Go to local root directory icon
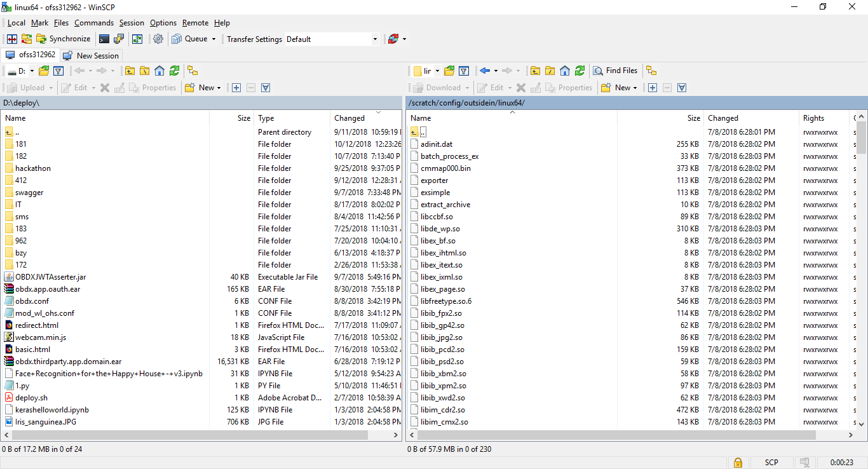The width and height of the screenshot is (868, 469). point(144,71)
